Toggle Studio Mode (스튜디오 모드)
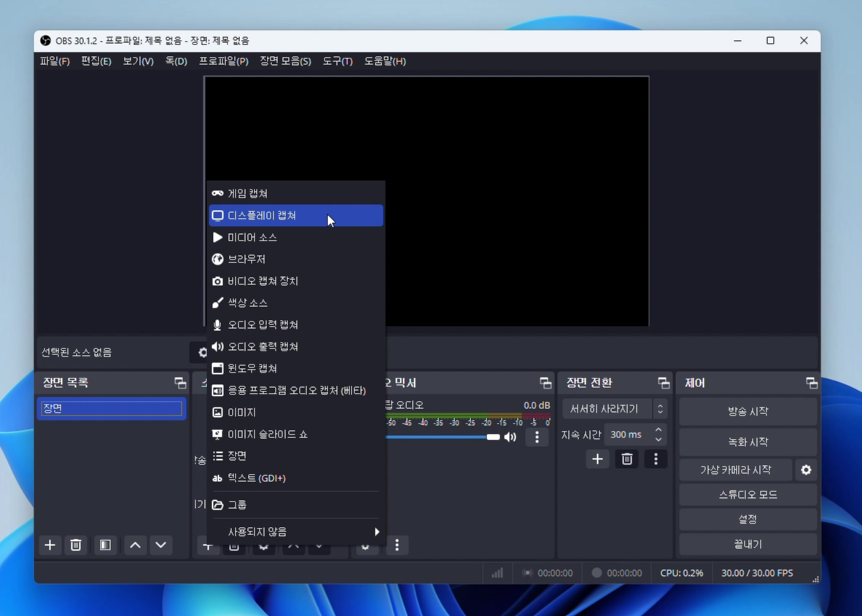 point(748,494)
